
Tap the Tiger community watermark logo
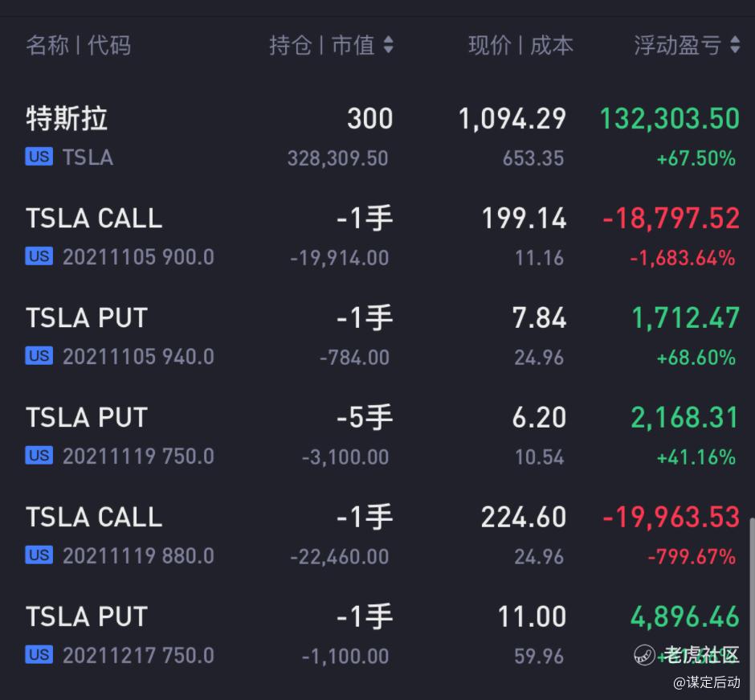tap(644, 655)
